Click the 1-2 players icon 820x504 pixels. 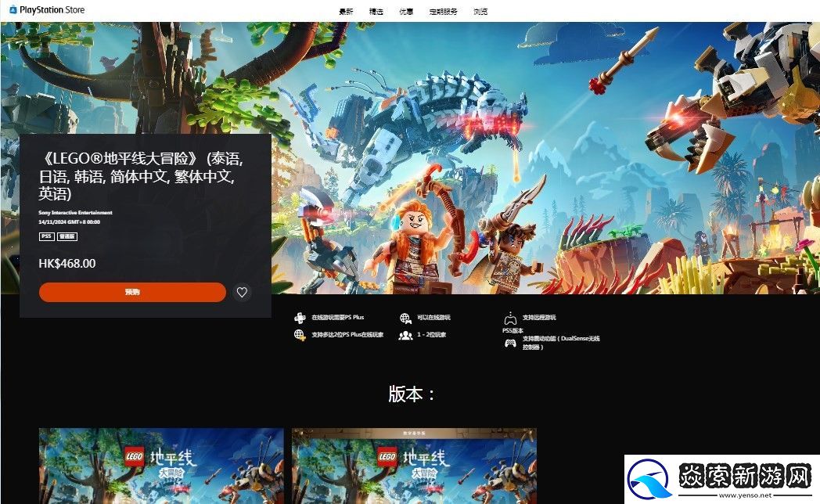tap(405, 335)
